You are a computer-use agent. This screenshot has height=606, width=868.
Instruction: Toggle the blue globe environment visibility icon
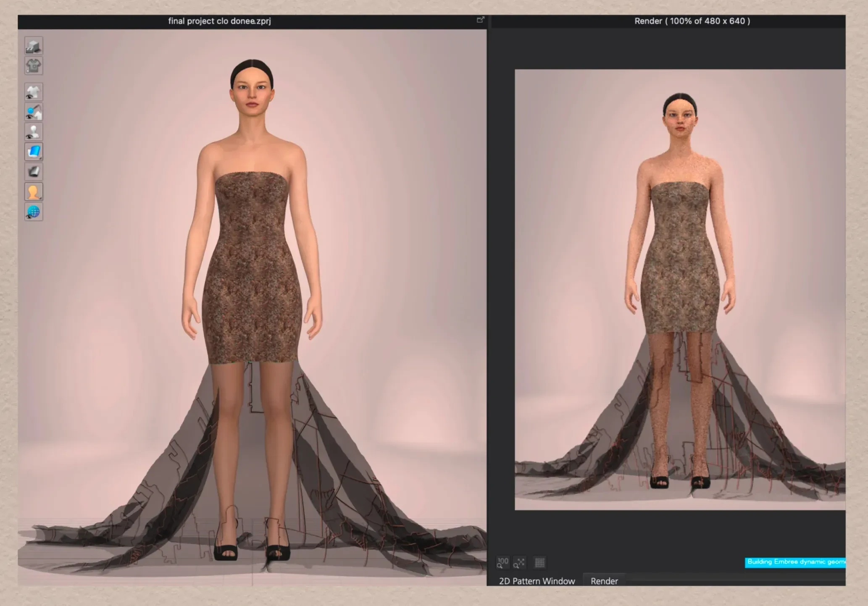click(x=34, y=212)
